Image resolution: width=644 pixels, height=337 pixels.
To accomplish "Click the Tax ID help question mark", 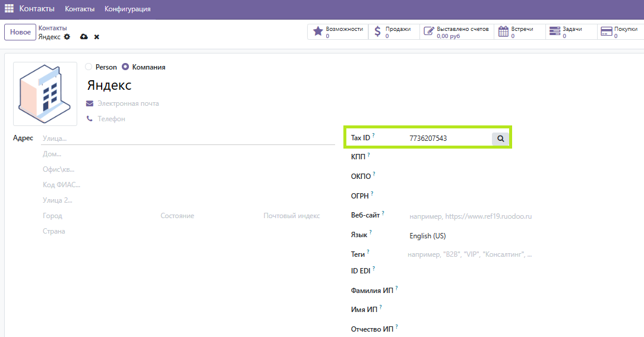I will pyautogui.click(x=373, y=135).
